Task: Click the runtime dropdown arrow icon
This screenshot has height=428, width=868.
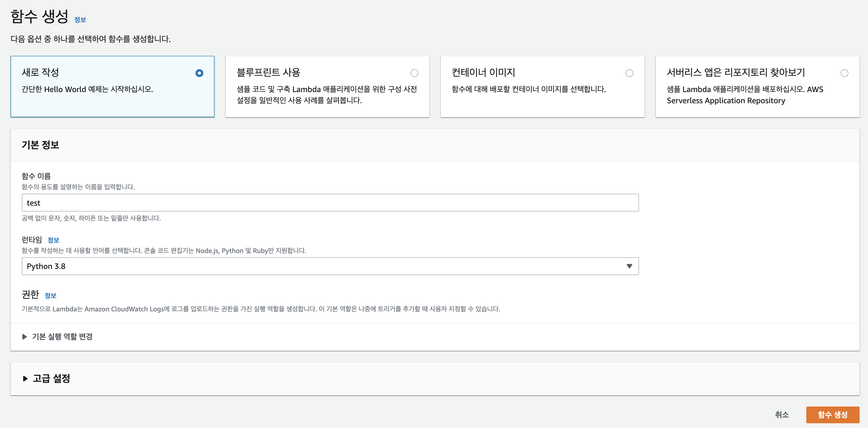Action: (x=629, y=266)
